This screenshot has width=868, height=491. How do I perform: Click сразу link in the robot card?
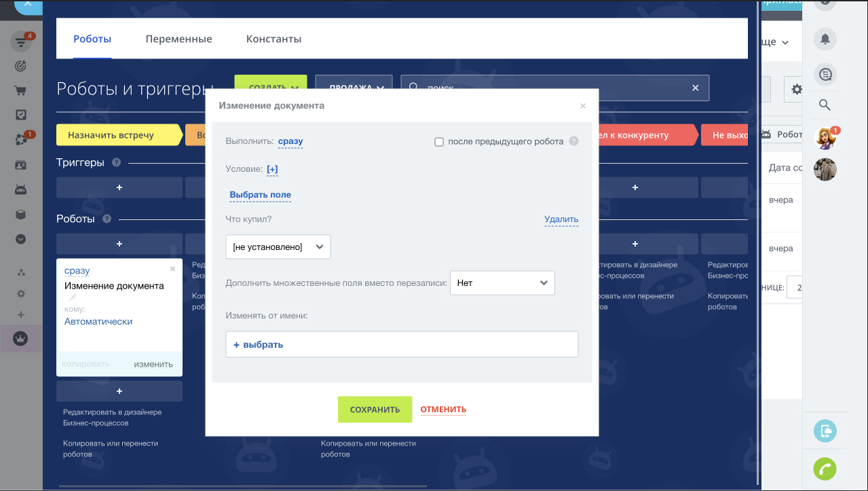pos(77,270)
